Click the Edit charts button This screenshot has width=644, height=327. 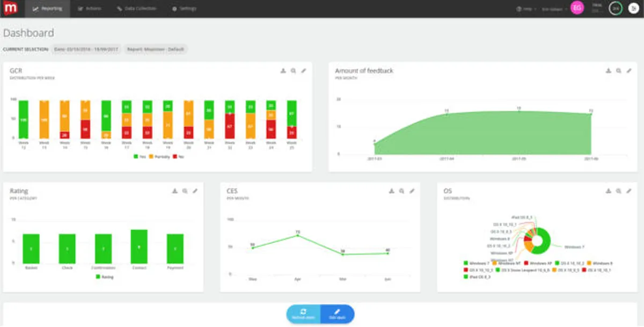[x=337, y=315]
